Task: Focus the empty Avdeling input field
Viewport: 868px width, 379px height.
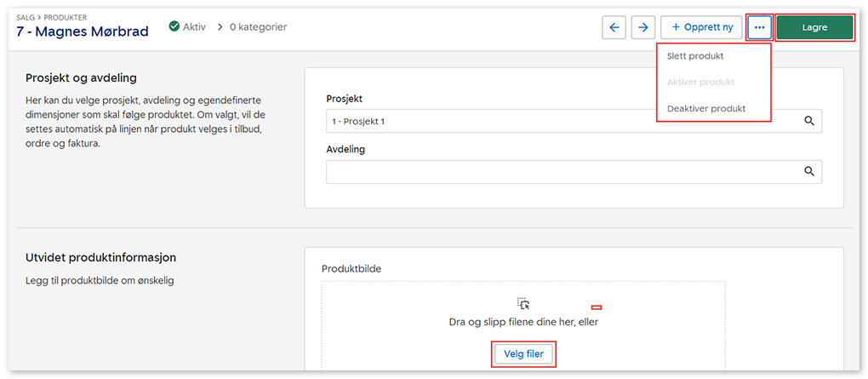Action: (562, 171)
